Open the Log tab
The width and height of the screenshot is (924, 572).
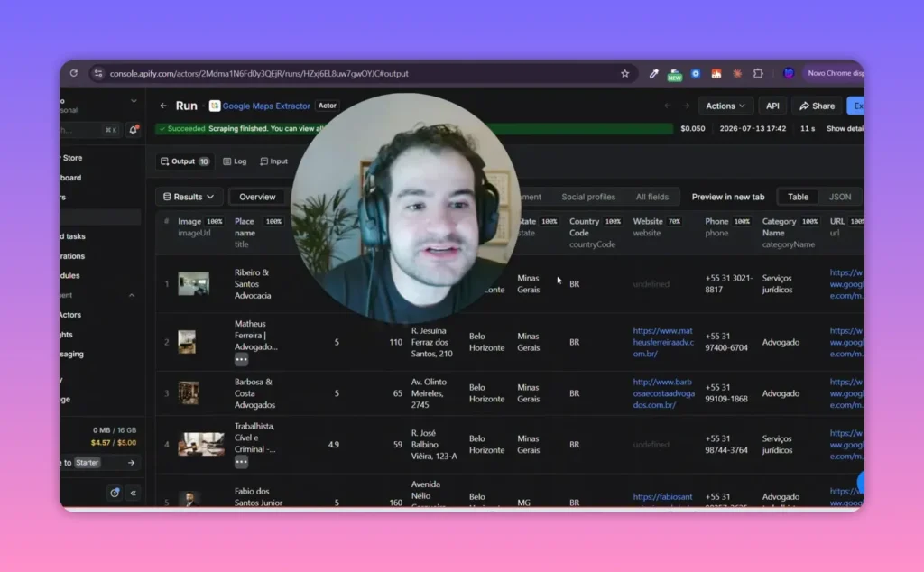click(x=236, y=161)
